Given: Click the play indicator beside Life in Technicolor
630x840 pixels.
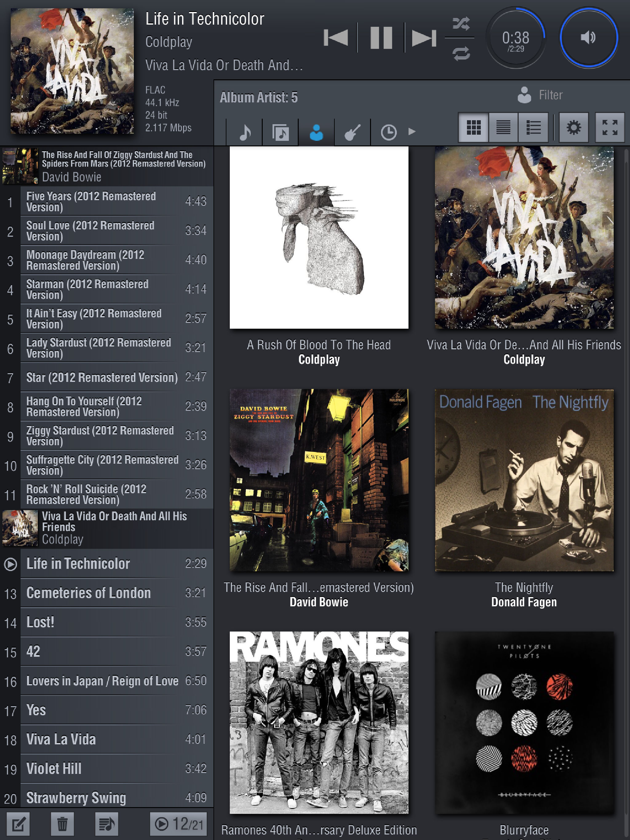Looking at the screenshot, I should 10,564.
